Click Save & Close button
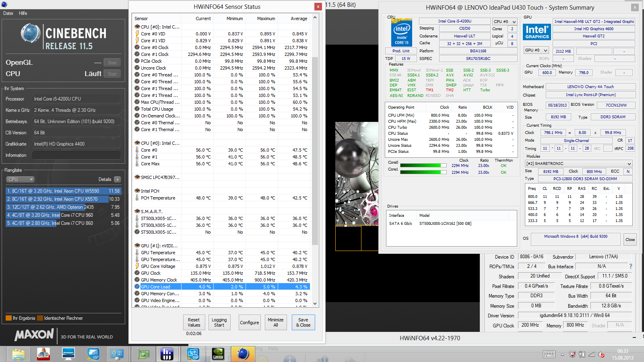The height and width of the screenshot is (362, 644). pos(303,323)
